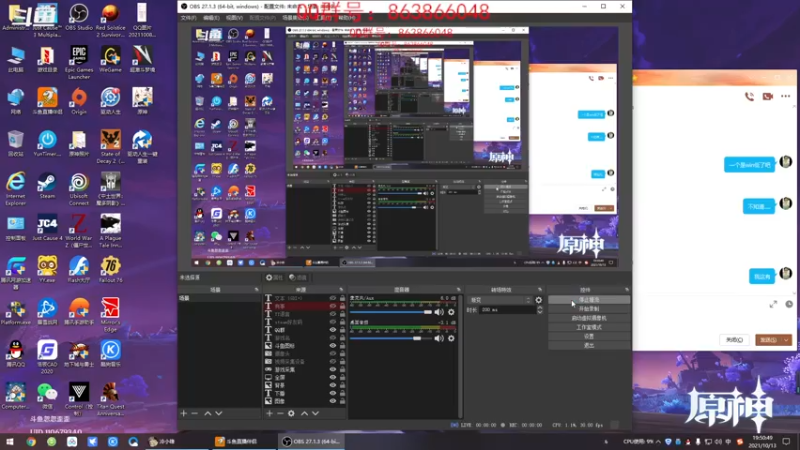Viewport: 800px width, 450px height.
Task: Open the 编辑(E) menu in OBS
Action: pos(211,18)
